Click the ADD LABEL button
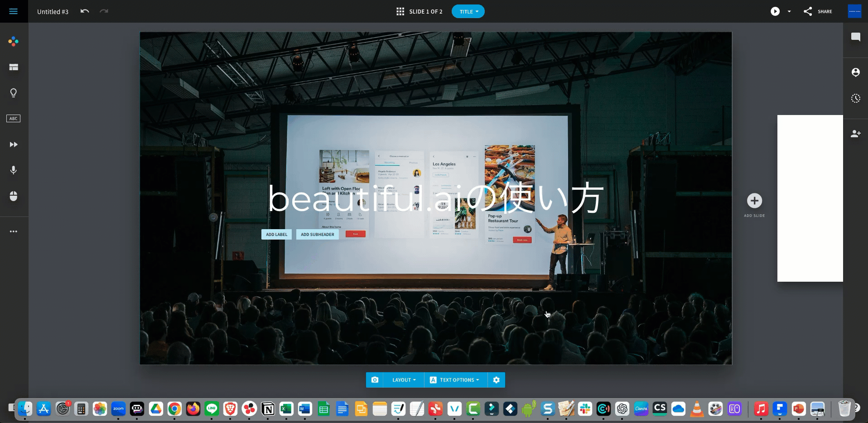868x423 pixels. pos(276,235)
